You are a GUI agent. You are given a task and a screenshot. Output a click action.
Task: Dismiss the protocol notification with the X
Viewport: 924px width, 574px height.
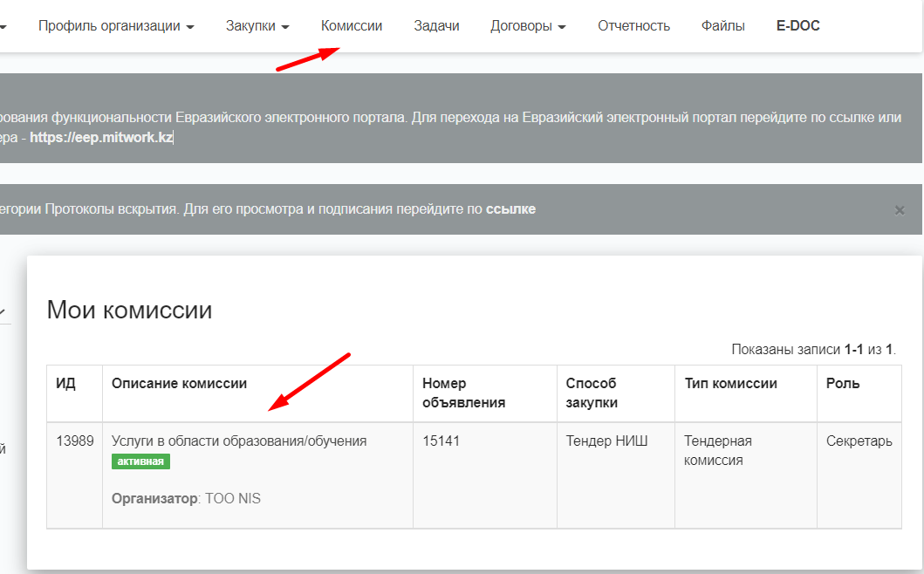click(x=900, y=210)
